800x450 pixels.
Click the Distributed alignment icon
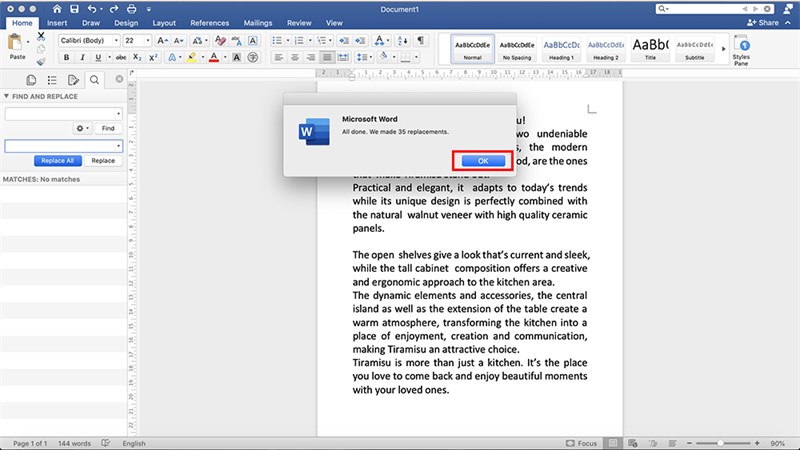[x=343, y=58]
